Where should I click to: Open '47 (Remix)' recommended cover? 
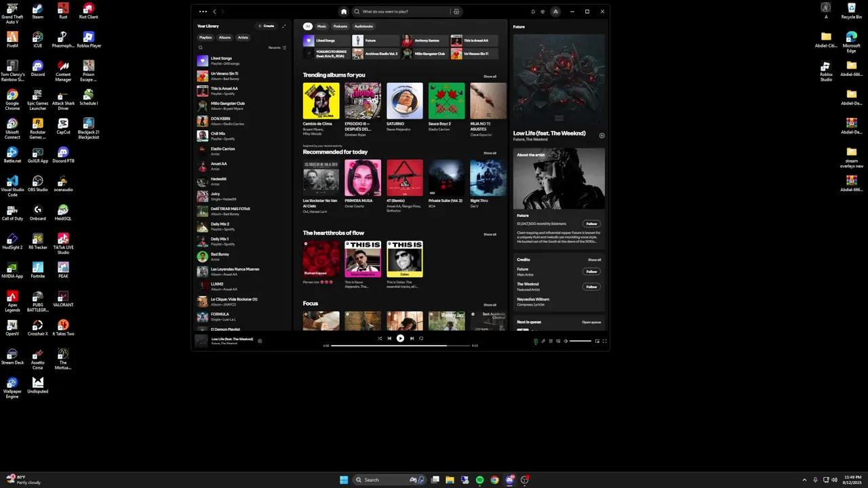(x=405, y=178)
